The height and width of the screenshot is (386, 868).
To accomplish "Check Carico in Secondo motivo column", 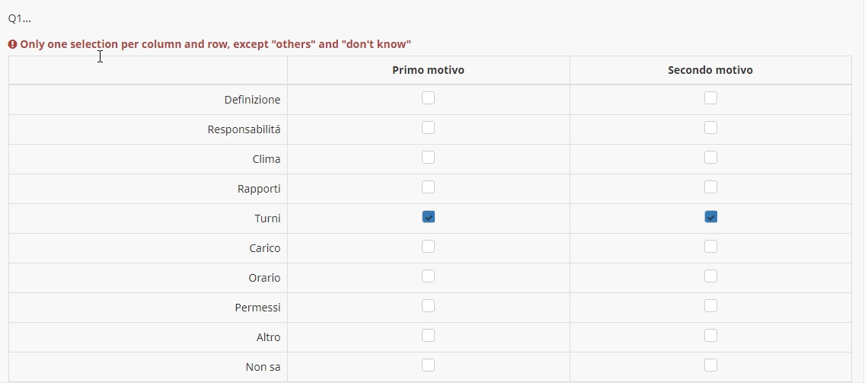I will coord(710,247).
